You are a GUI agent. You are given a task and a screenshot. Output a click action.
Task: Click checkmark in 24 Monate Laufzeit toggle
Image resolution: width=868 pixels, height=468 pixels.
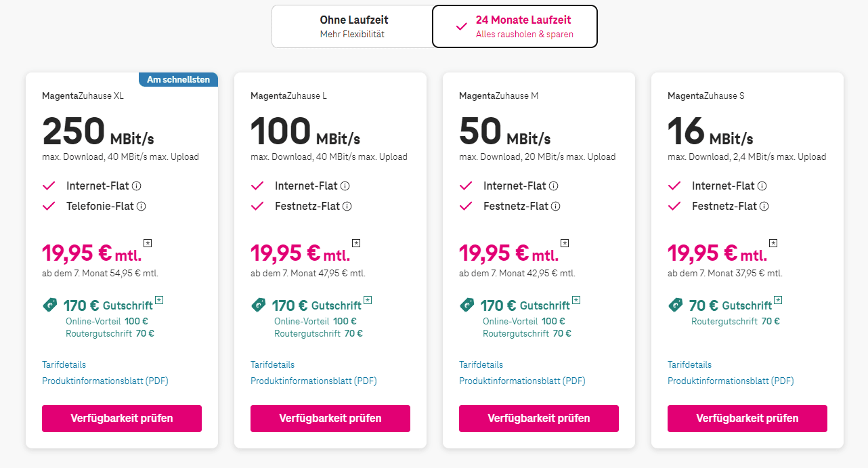click(462, 26)
